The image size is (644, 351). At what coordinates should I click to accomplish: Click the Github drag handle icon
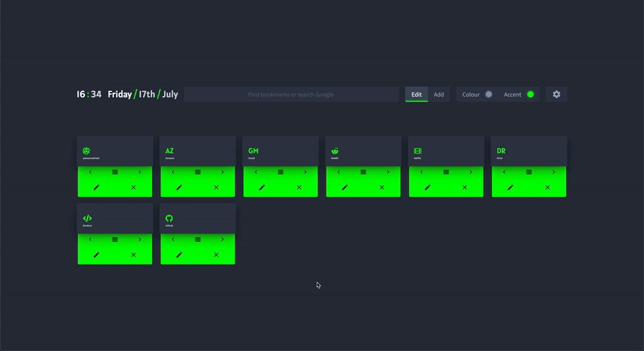point(198,240)
